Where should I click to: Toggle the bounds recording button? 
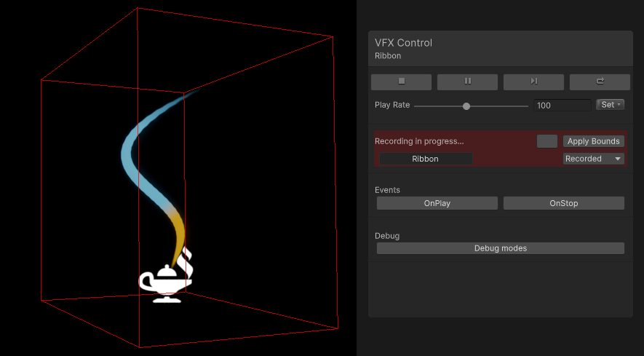point(546,141)
